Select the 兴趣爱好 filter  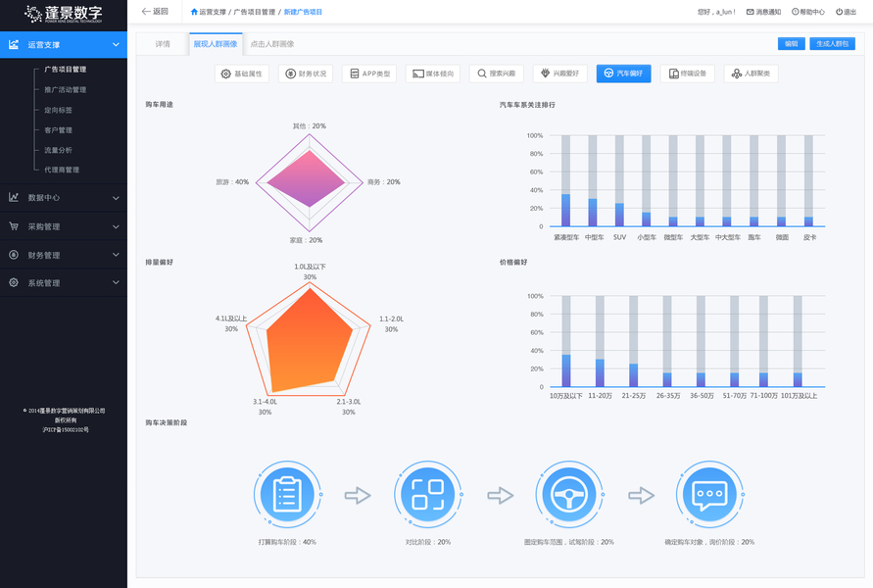click(560, 73)
